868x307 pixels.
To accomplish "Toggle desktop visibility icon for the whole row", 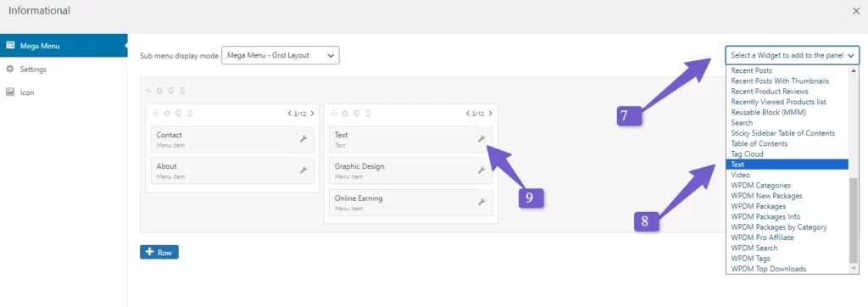I will click(x=171, y=91).
